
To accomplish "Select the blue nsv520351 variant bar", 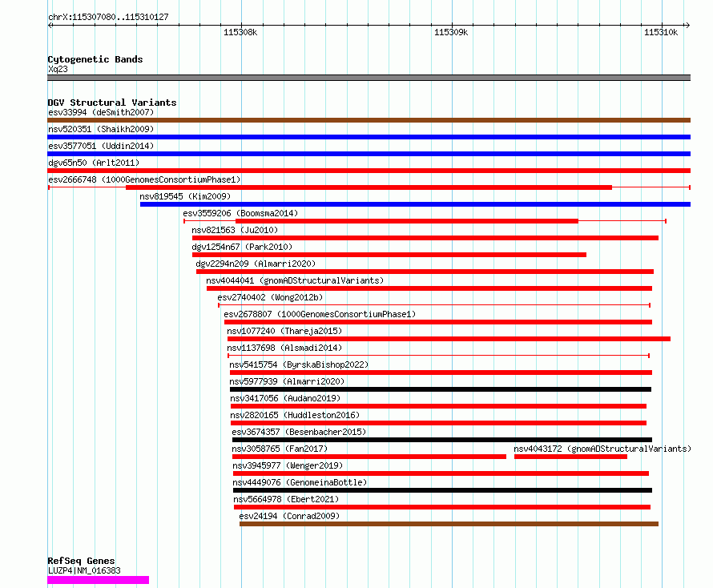I will [369, 137].
